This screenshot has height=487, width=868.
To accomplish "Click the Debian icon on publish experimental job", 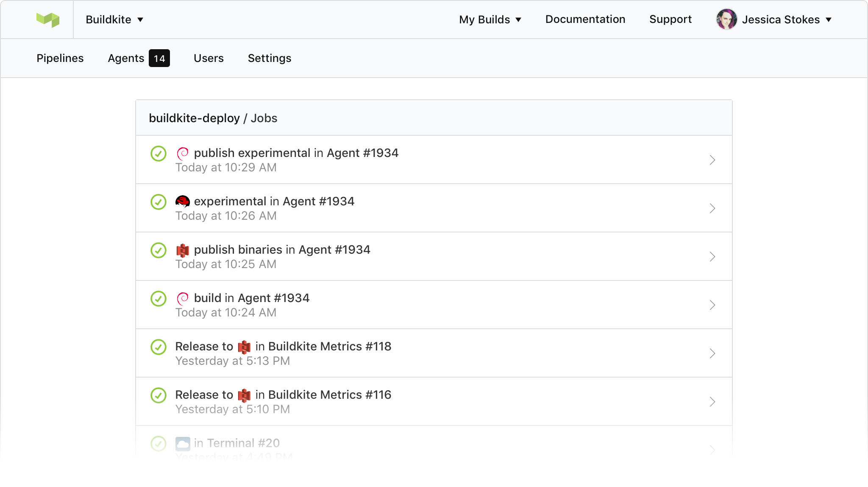I will click(183, 153).
